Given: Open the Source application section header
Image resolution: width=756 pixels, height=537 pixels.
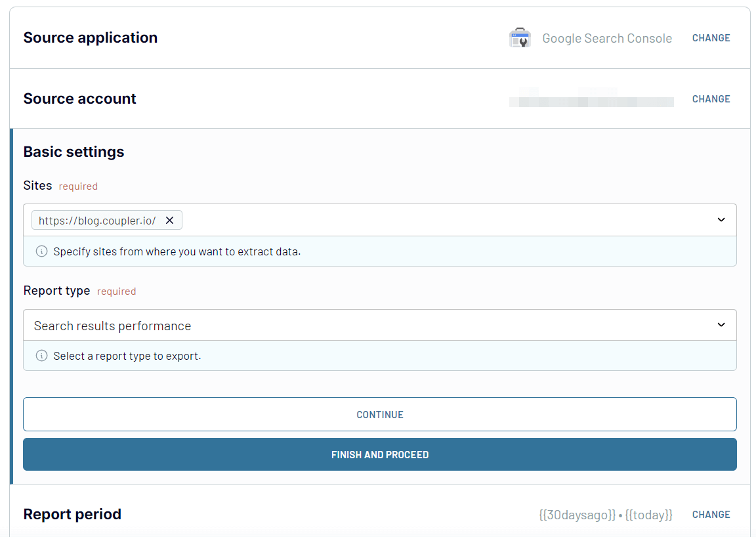Looking at the screenshot, I should tap(91, 38).
